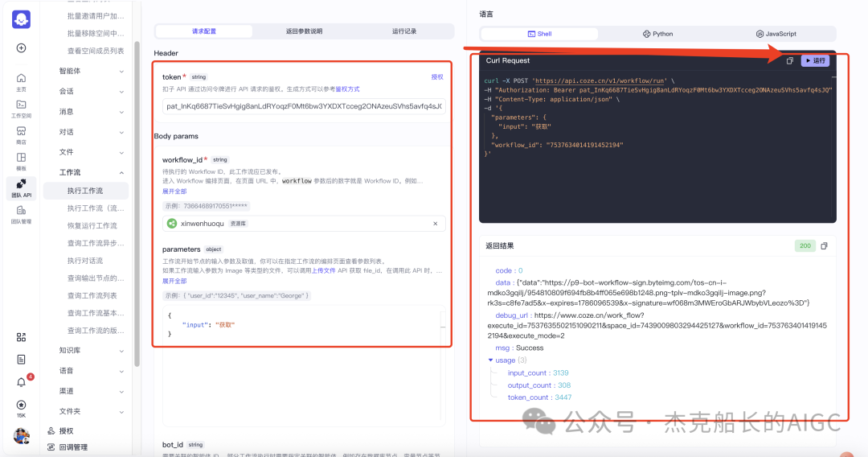The image size is (868, 457).
Task: Select 执行对话流 in the API list
Action: (x=84, y=261)
